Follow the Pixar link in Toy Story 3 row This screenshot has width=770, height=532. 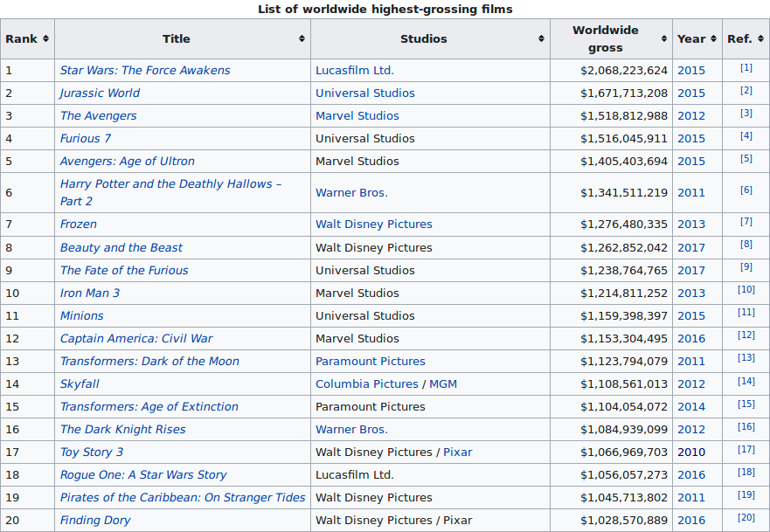458,452
